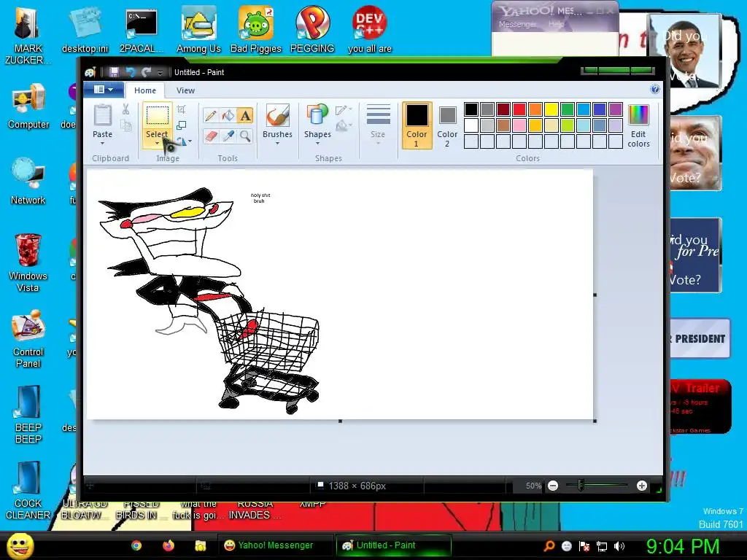Open the Size line thickness dropdown
Viewport: 747px width, 560px height.
379,125
